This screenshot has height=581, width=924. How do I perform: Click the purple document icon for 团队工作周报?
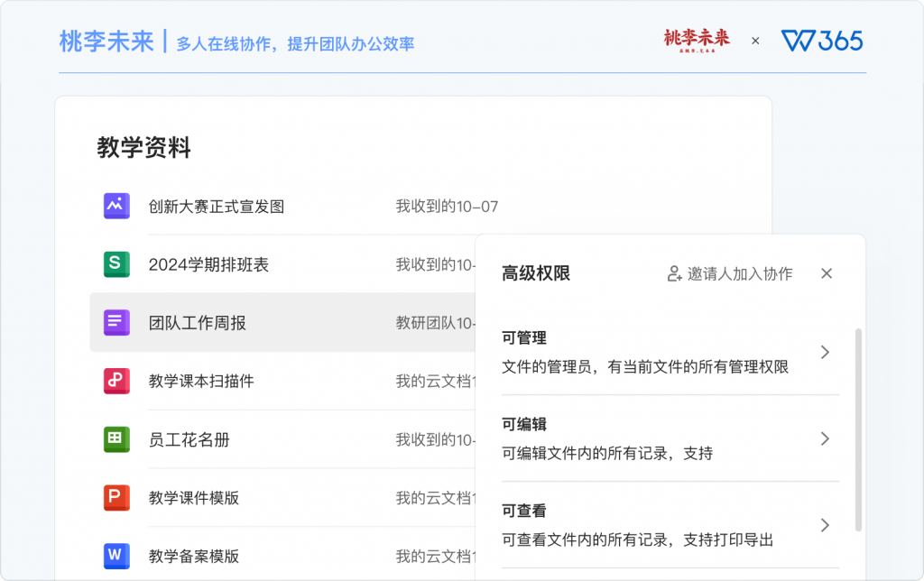(116, 322)
